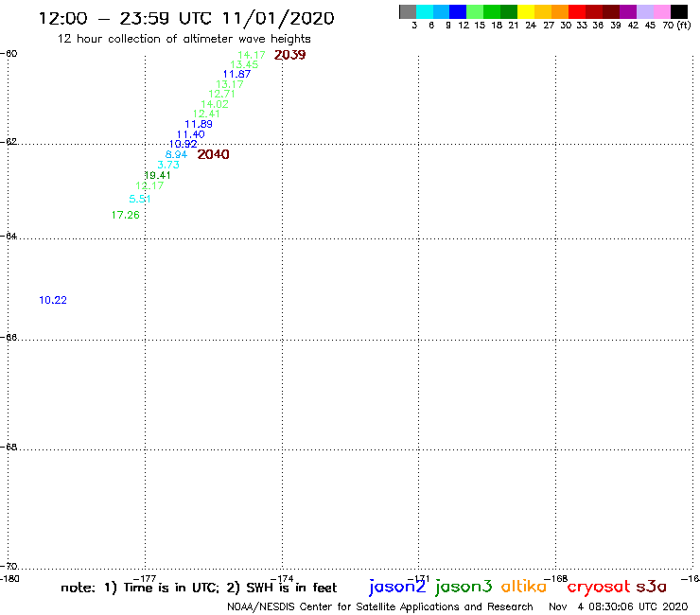Click the cyan reading 3.73

point(168,165)
